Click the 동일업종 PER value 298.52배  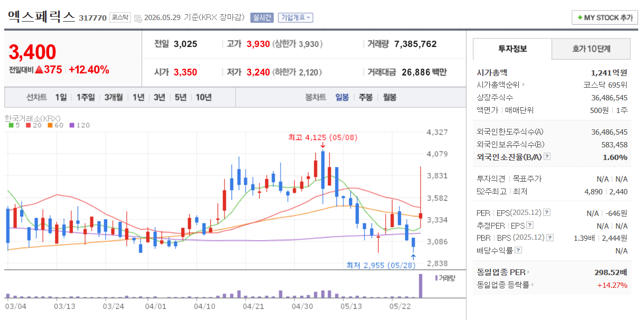click(x=610, y=272)
